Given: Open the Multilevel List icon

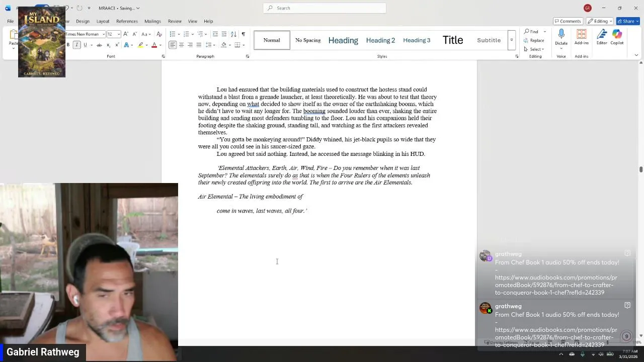Looking at the screenshot, I should tap(200, 34).
